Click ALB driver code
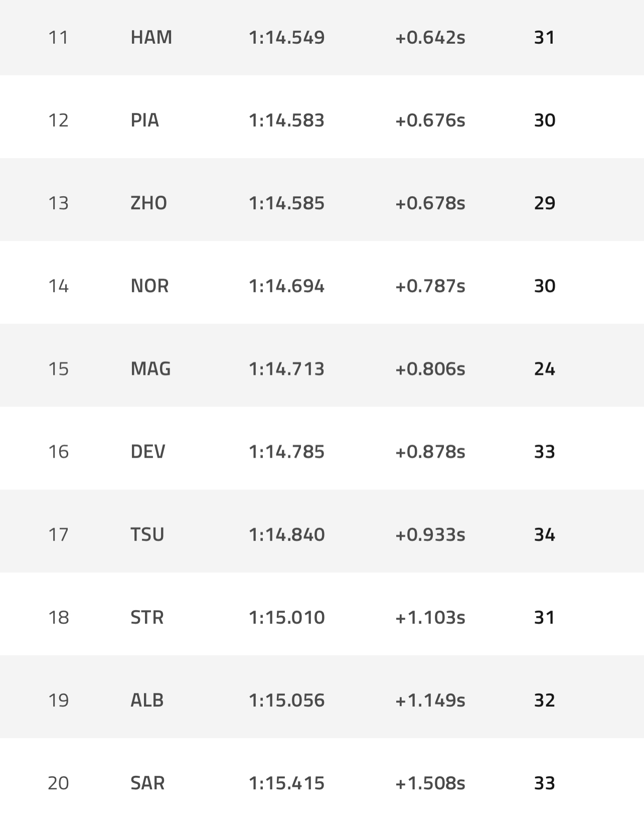Image resolution: width=644 pixels, height=823 pixels. point(147,700)
